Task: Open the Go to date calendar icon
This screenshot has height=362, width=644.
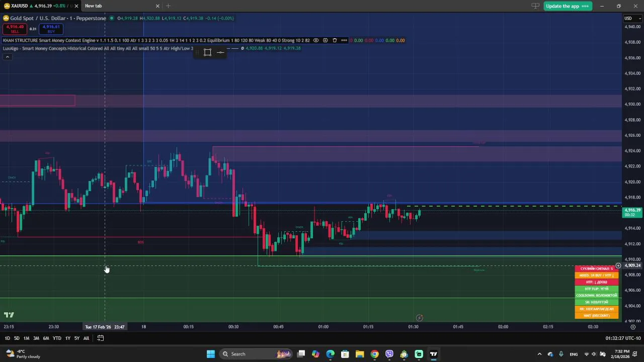Action: (100, 338)
